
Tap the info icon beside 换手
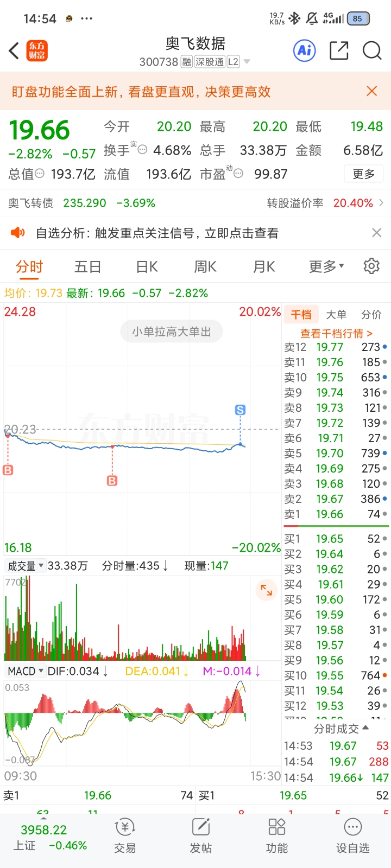click(x=142, y=149)
